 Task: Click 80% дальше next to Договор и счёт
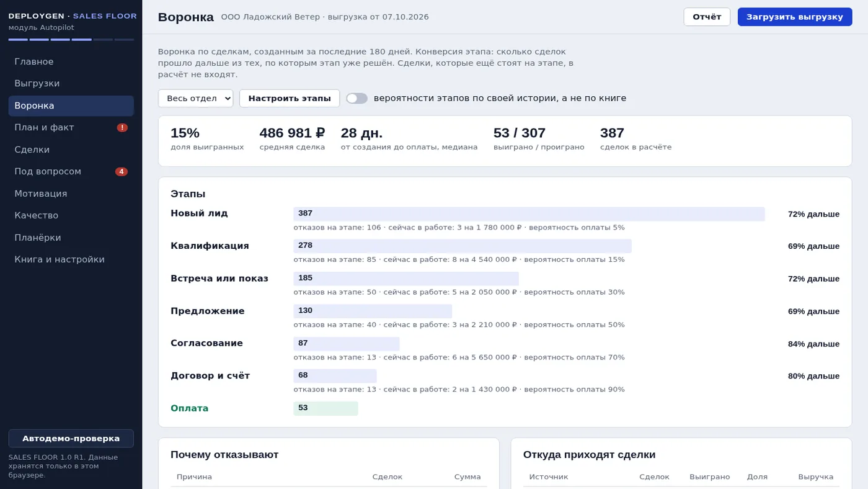813,376
